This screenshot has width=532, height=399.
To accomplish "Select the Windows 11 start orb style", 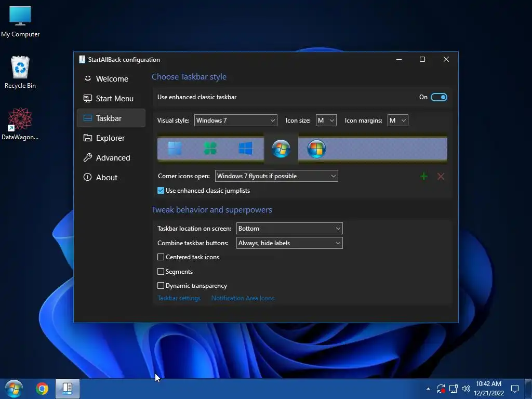I will tap(175, 148).
